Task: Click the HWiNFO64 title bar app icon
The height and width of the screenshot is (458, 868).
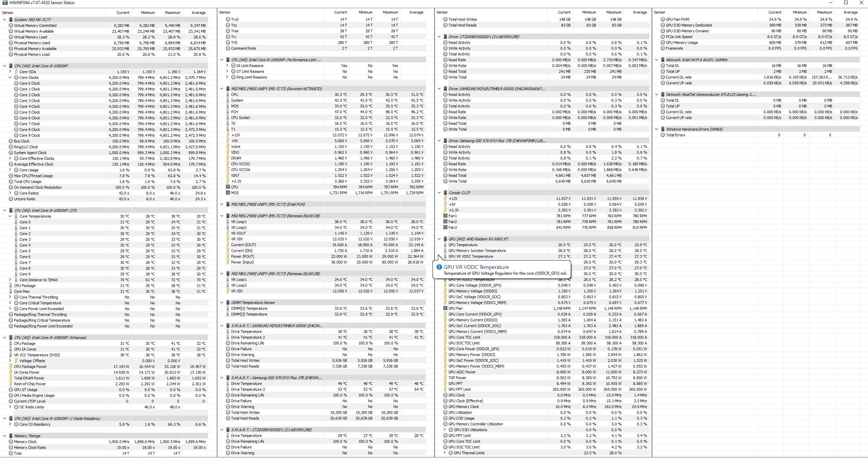Action: [5, 3]
